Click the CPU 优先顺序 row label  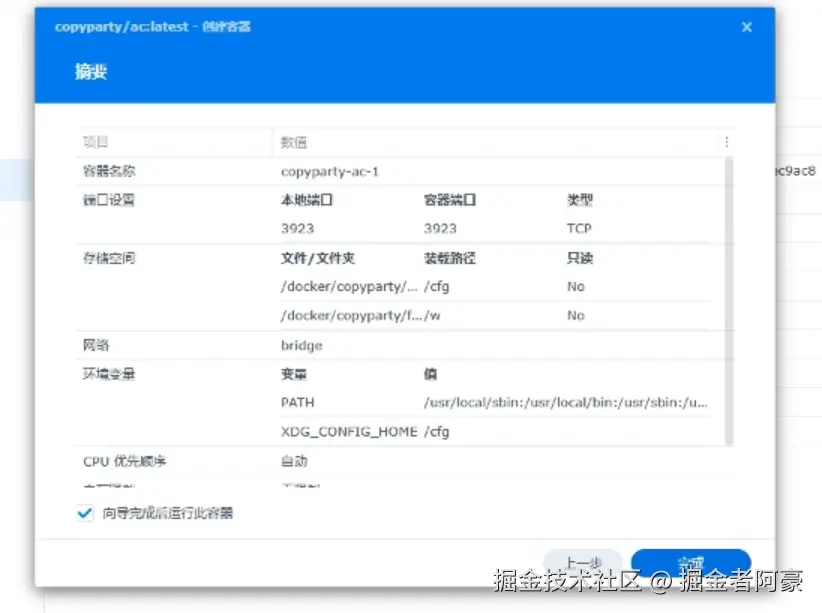tap(124, 461)
